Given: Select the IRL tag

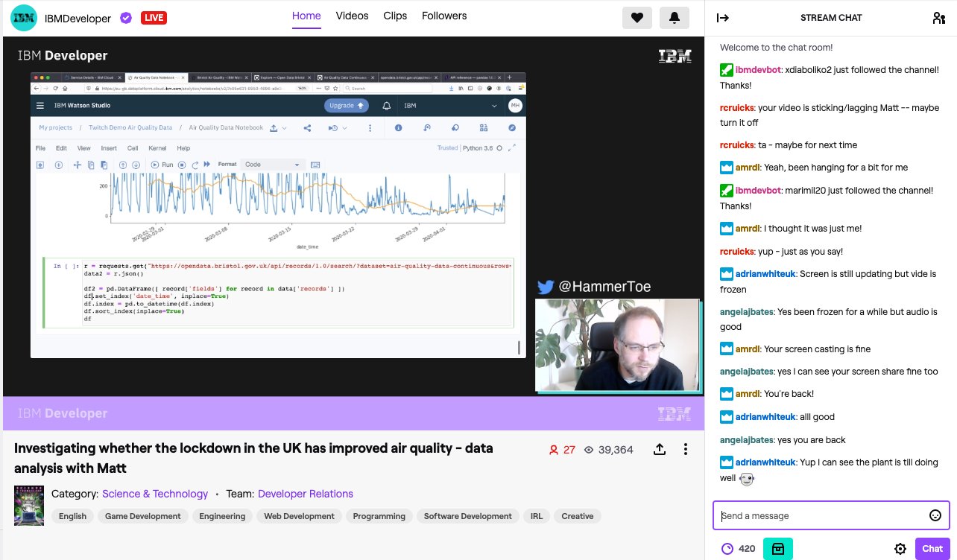Looking at the screenshot, I should 537,516.
